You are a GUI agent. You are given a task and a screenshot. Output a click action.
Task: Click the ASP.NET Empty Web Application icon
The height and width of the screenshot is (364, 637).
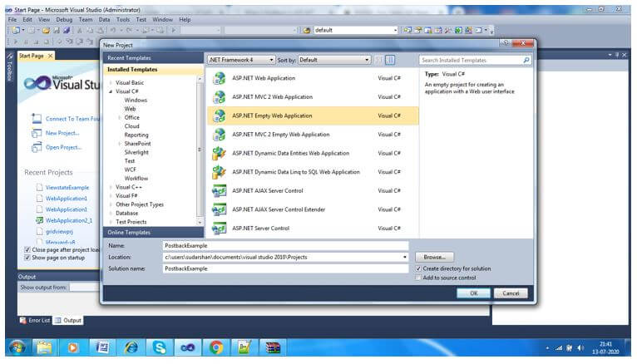(219, 116)
